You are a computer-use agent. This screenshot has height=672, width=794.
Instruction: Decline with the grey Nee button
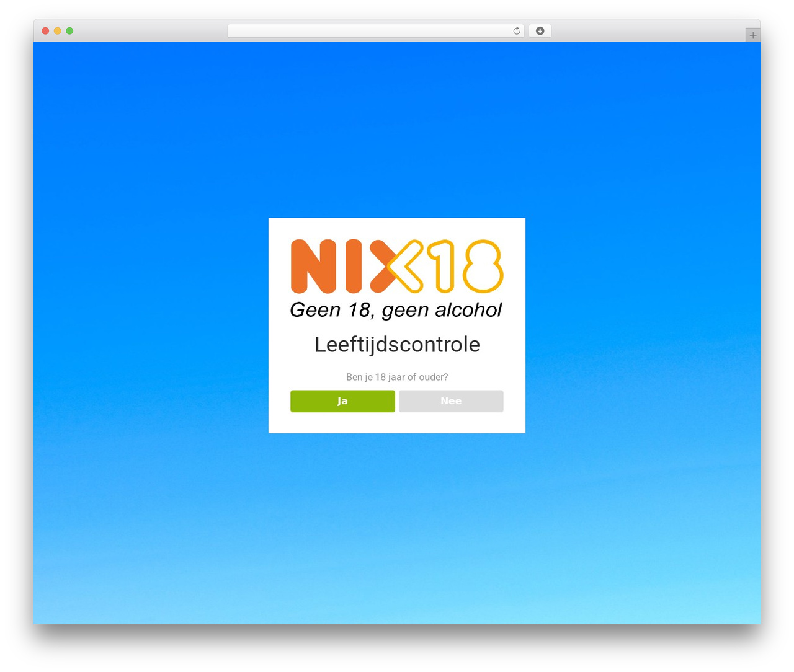click(451, 401)
